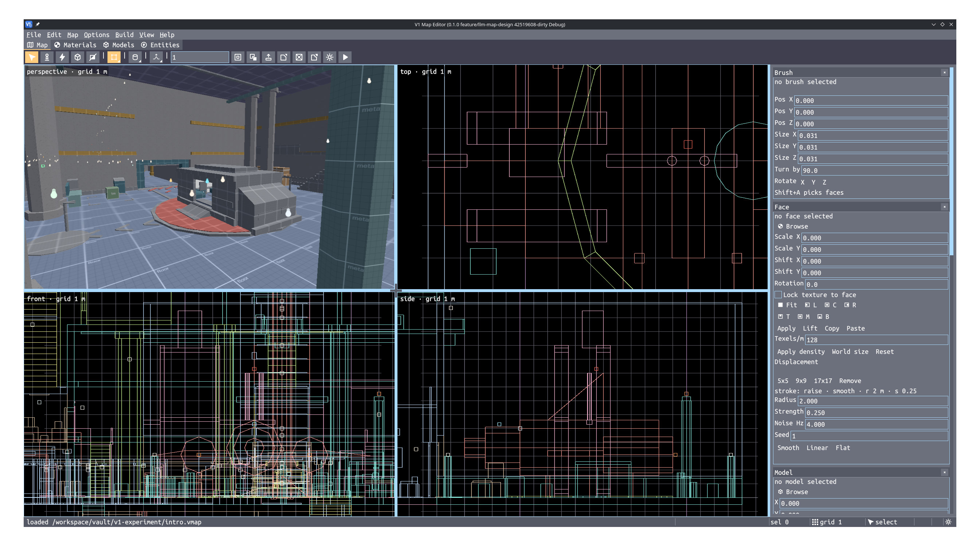This screenshot has width=980, height=555.
Task: Create a 17x17 displacement
Action: tap(823, 381)
